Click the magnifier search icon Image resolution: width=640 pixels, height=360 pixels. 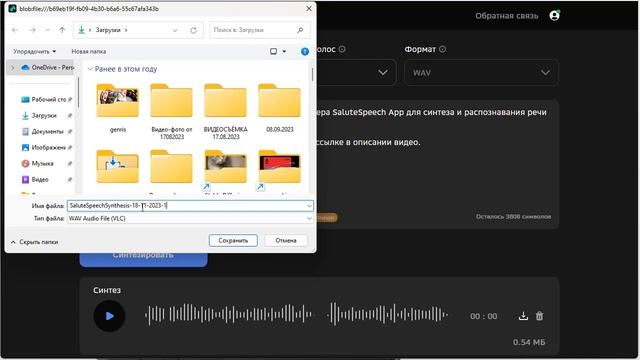pos(300,30)
